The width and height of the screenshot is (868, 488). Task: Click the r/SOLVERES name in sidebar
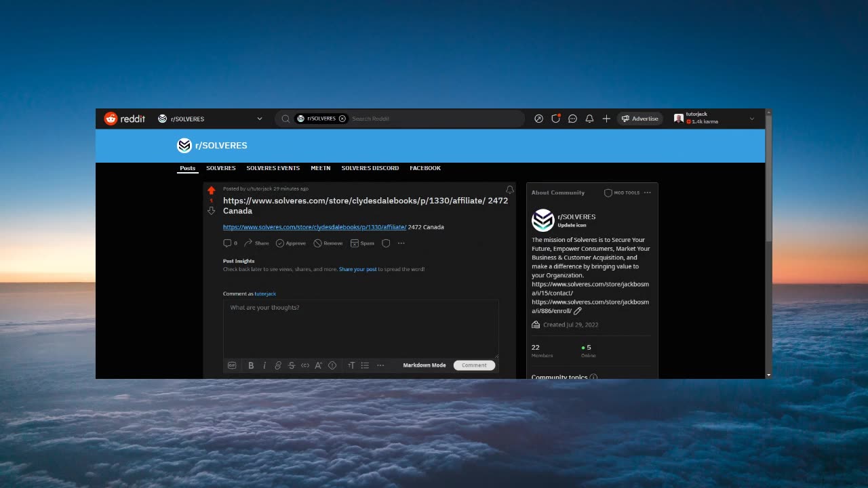click(x=576, y=217)
